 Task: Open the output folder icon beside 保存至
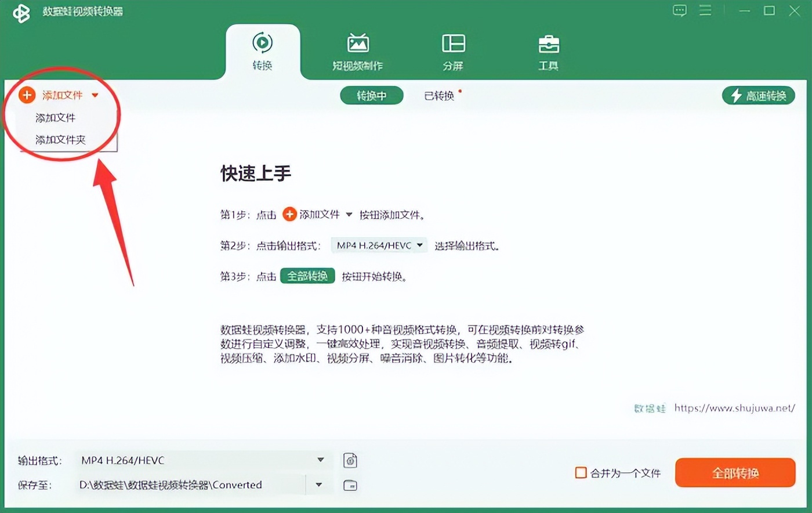coord(350,485)
